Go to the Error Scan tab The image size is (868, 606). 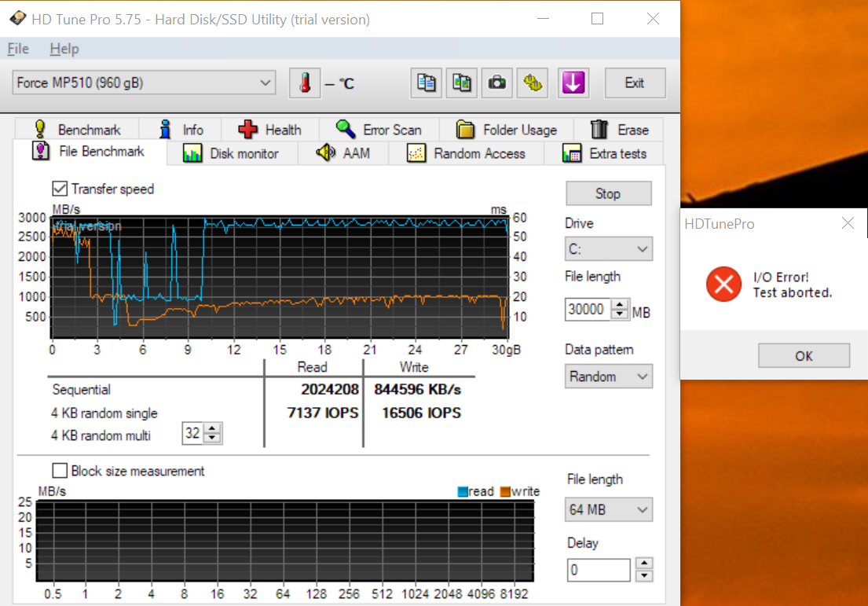[x=379, y=130]
